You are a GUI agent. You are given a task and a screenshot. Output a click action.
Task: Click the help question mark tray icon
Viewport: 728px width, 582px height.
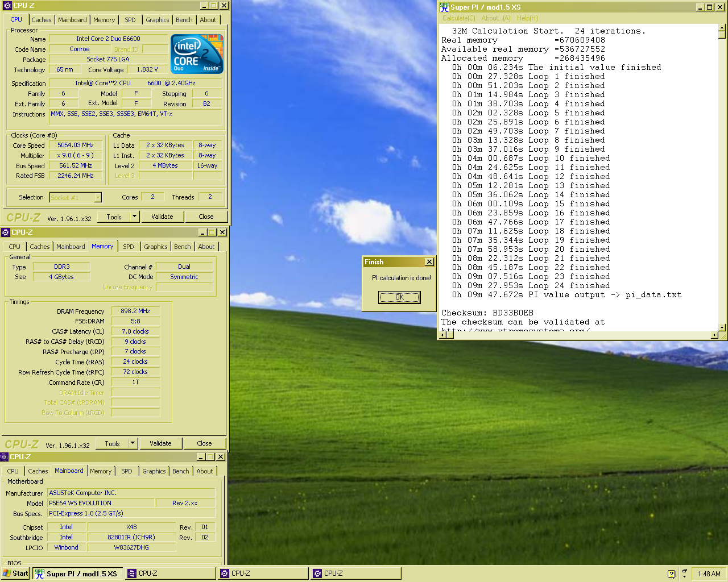[x=671, y=574]
